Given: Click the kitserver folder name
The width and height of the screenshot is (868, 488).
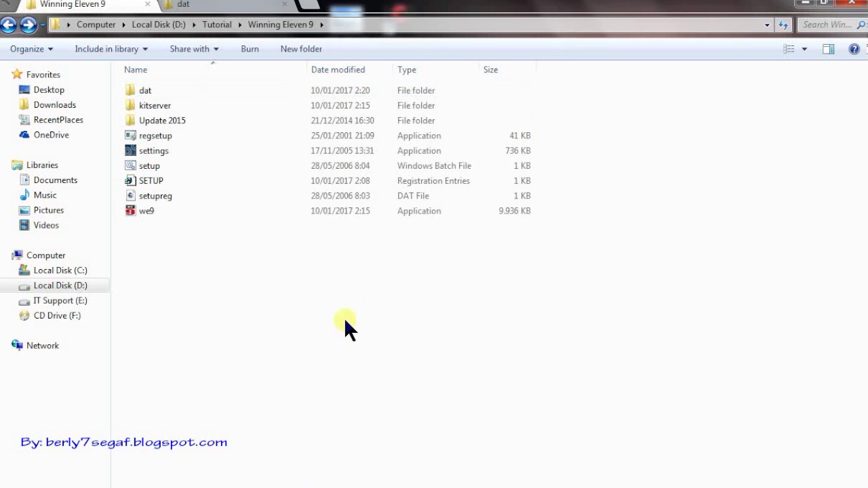Looking at the screenshot, I should (x=155, y=106).
